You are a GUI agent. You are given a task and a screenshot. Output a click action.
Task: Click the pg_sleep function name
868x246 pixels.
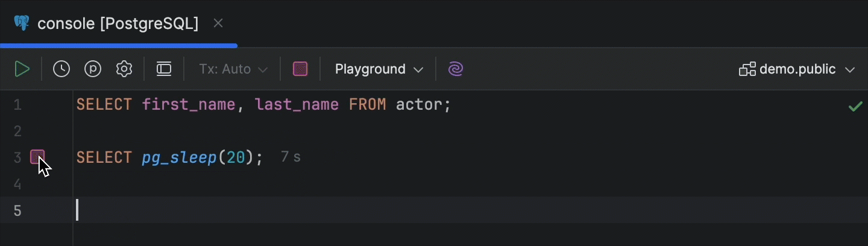pyautogui.click(x=179, y=158)
